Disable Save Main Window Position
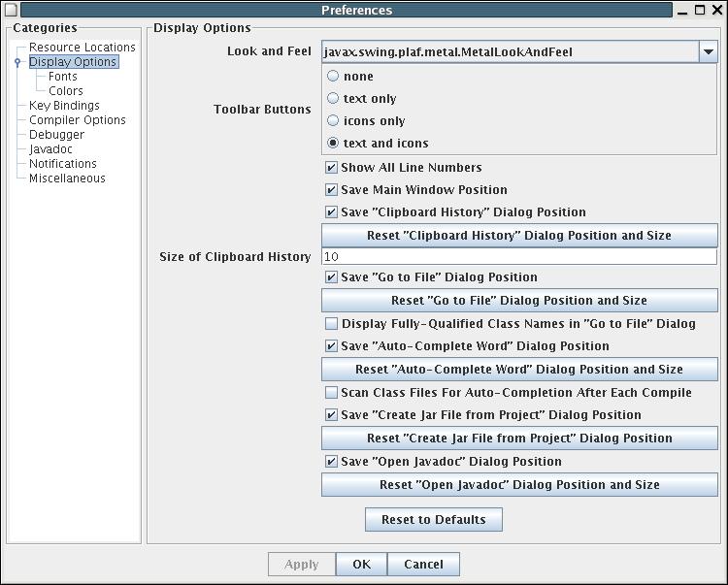The image size is (728, 585). (332, 190)
